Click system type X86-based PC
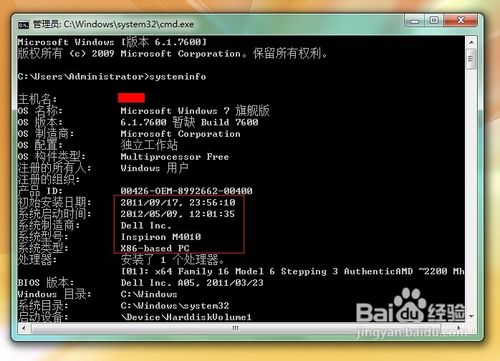 click(x=155, y=248)
